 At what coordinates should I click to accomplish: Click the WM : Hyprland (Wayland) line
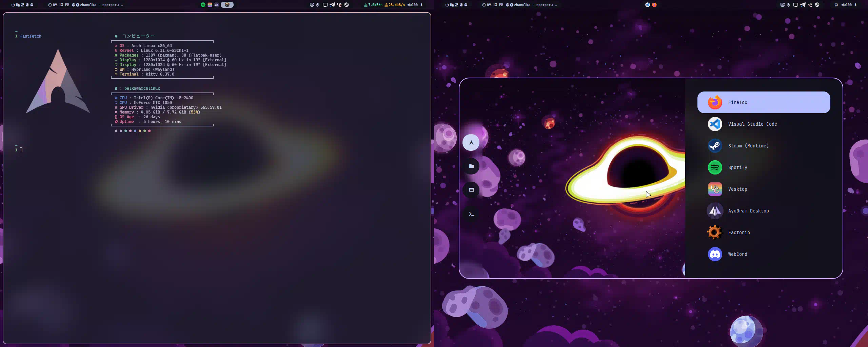pyautogui.click(x=144, y=69)
